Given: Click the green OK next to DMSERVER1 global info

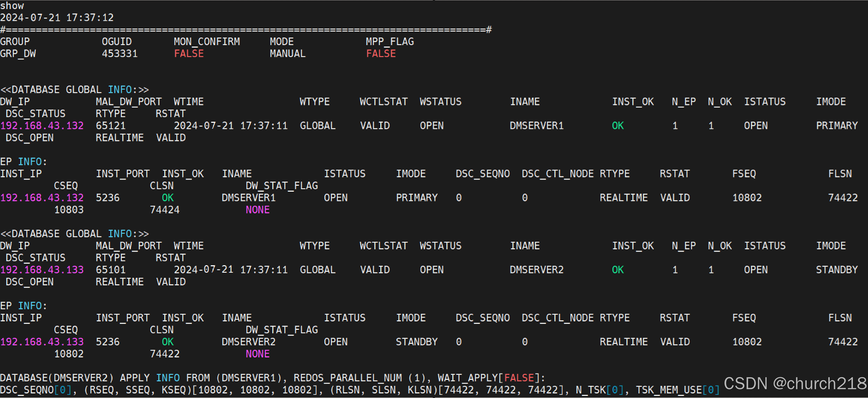Looking at the screenshot, I should point(618,126).
